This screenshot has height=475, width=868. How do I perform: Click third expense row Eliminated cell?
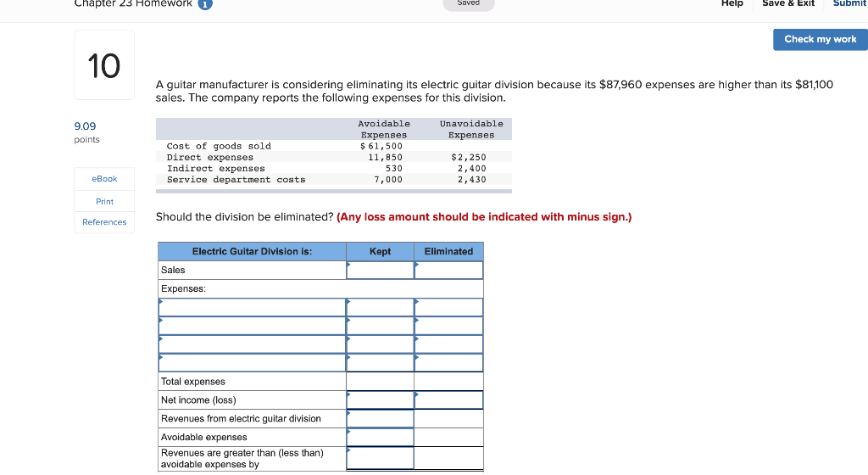click(448, 344)
